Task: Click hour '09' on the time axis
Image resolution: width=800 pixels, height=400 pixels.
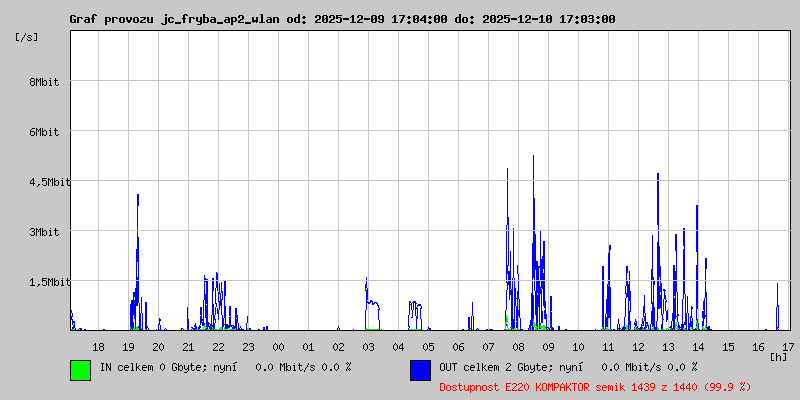Action: (548, 347)
